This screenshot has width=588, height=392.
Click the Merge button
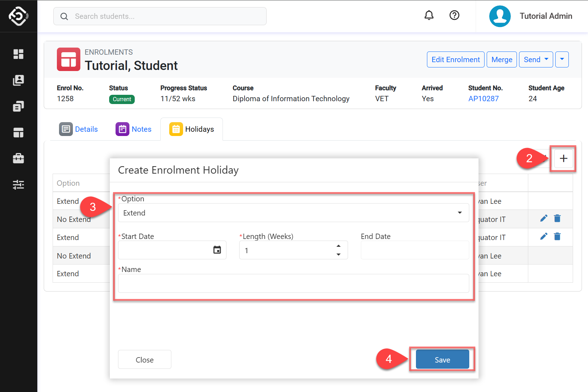(x=502, y=59)
